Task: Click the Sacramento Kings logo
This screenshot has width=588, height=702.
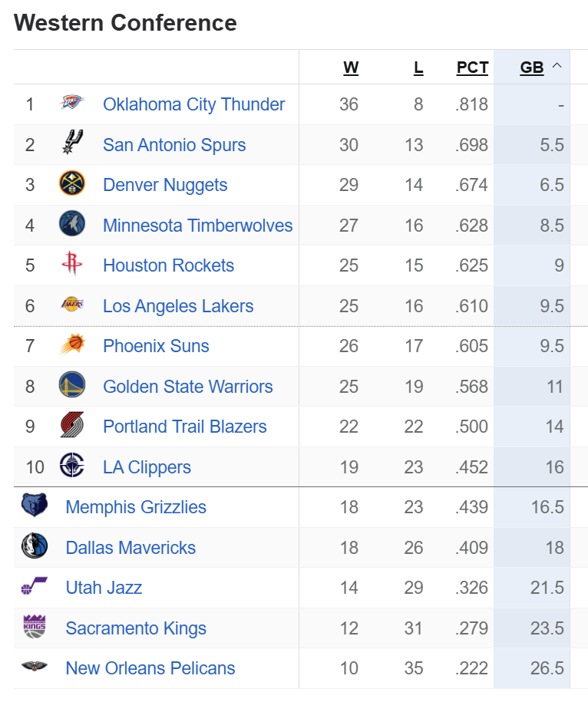Action: pyautogui.click(x=35, y=628)
